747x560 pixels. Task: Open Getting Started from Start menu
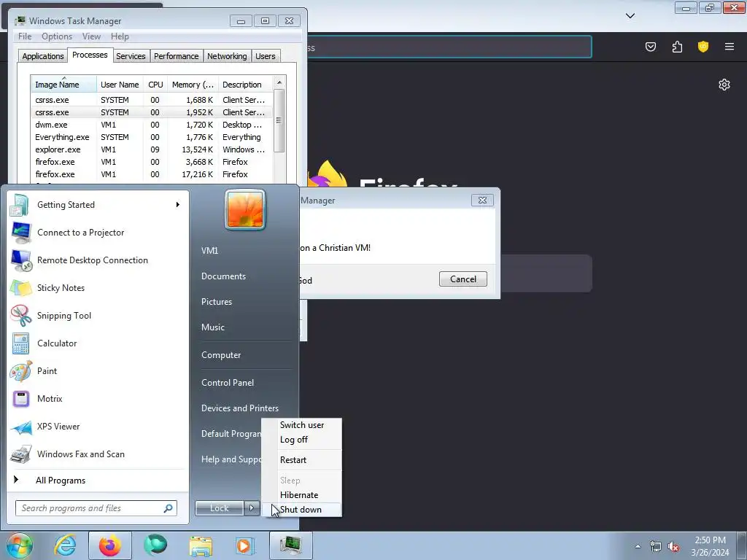point(98,205)
